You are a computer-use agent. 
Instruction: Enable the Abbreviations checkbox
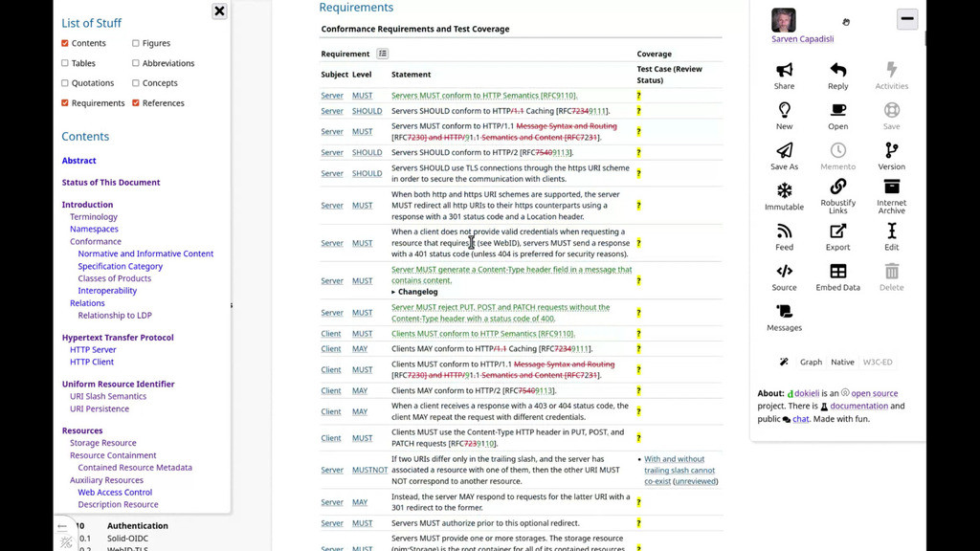(136, 63)
